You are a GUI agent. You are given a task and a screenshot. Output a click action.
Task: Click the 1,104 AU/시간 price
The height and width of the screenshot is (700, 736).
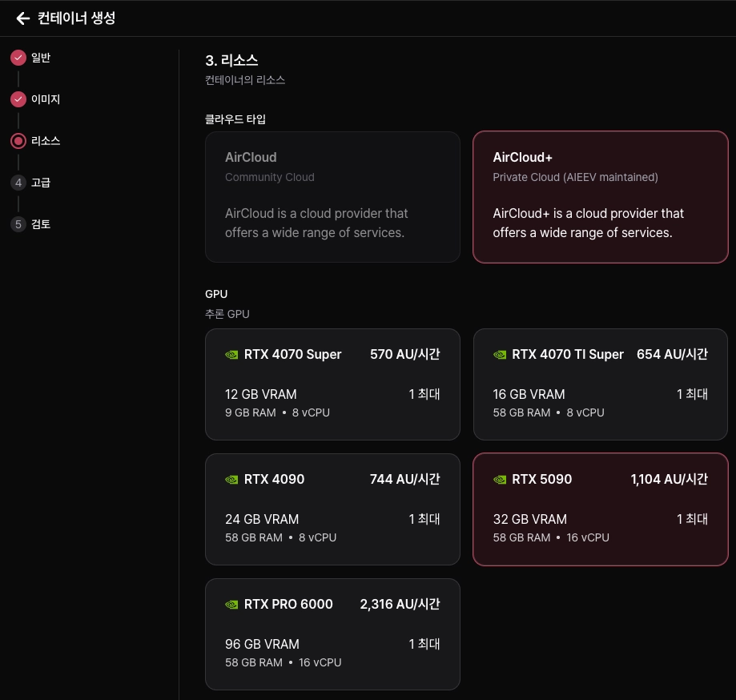click(669, 479)
